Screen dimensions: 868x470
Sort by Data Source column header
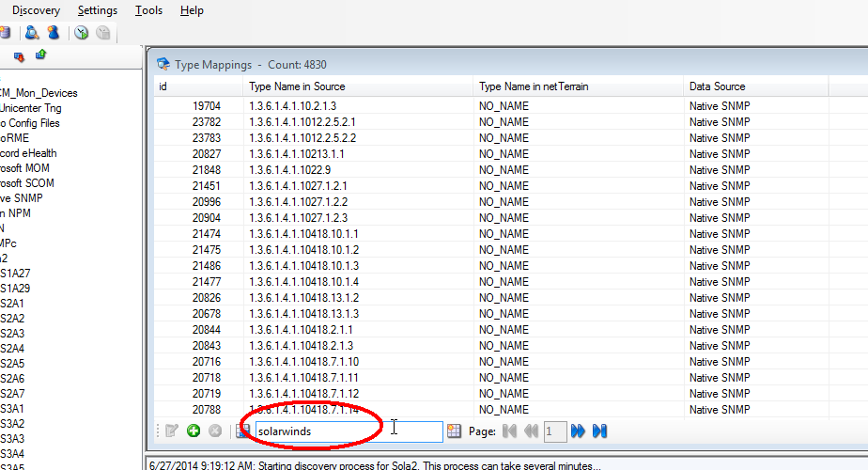717,86
